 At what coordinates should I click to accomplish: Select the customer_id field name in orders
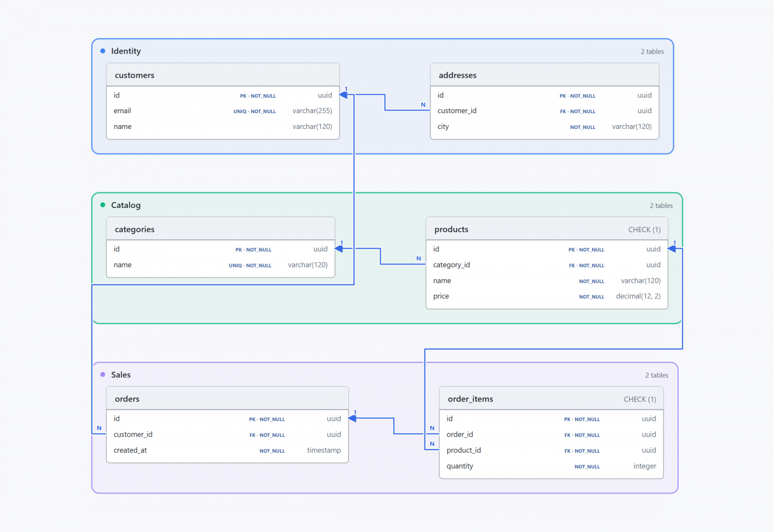pyautogui.click(x=133, y=434)
